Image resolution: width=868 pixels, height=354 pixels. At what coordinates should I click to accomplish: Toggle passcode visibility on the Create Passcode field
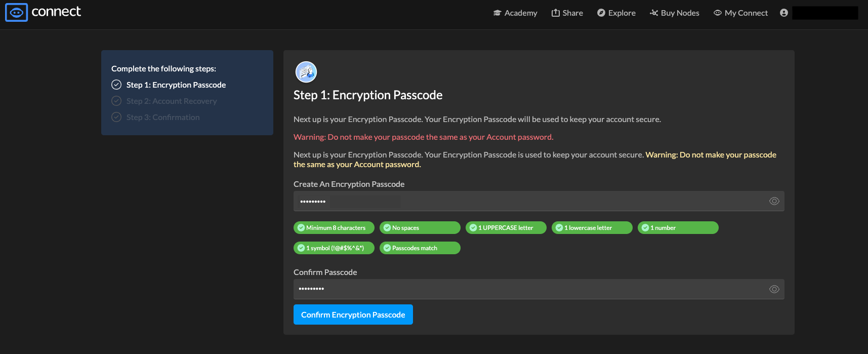774,201
